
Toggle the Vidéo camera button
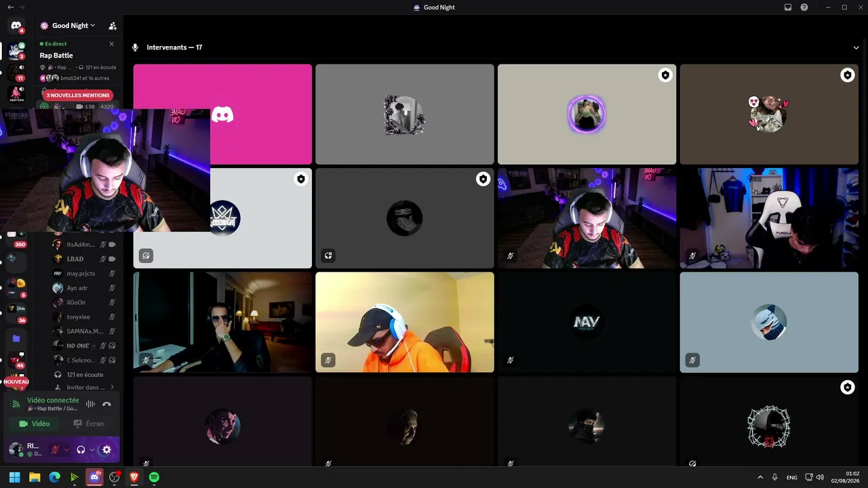34,424
